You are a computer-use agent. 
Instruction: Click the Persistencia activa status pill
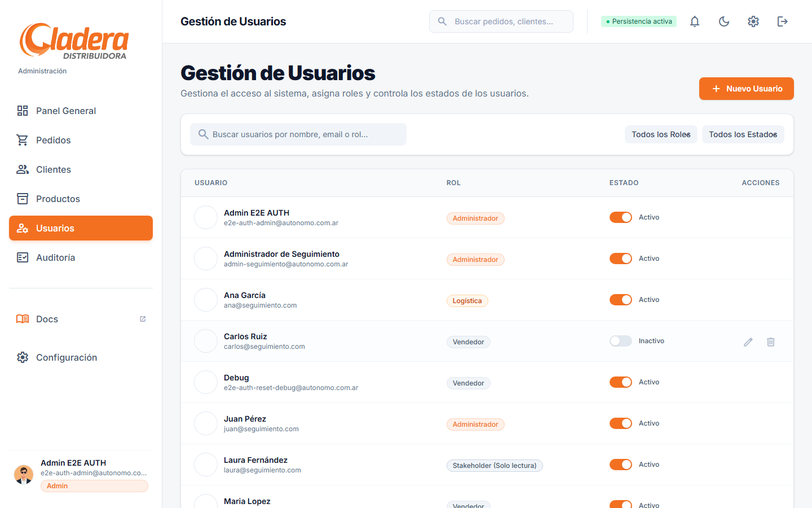click(x=639, y=20)
